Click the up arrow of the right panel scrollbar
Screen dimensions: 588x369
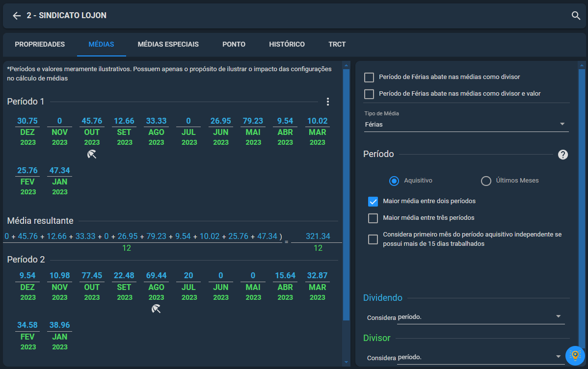(582, 65)
